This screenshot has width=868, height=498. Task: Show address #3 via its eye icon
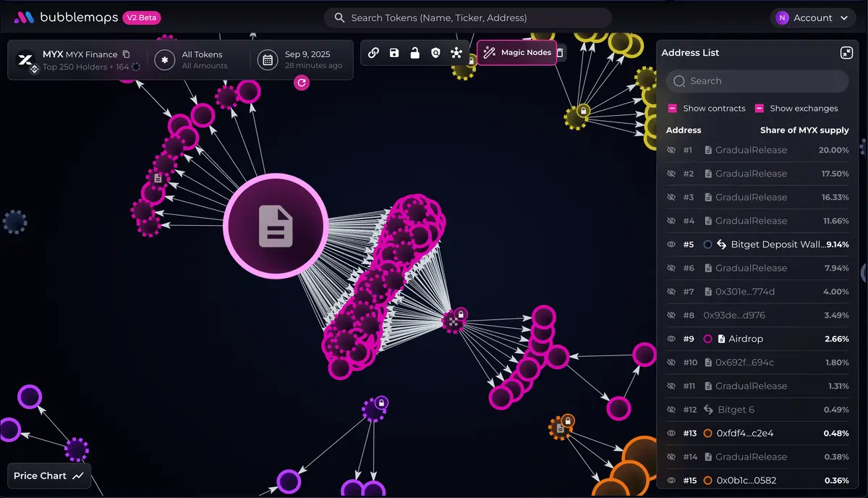[x=671, y=197]
